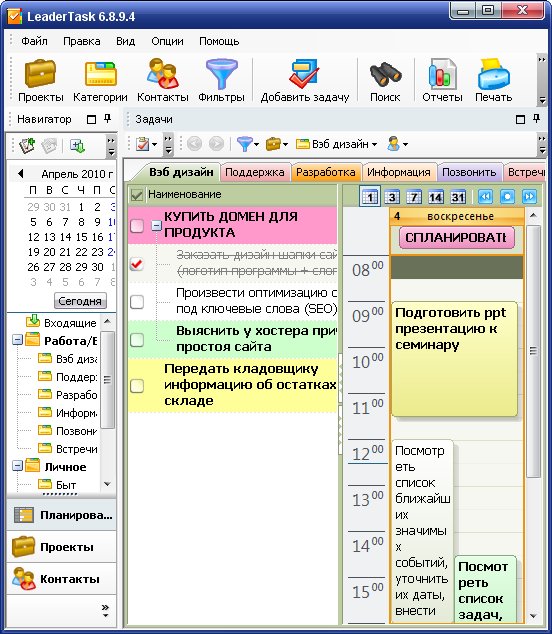
Task: Click the Сегодня button under calendar
Action: [80, 301]
